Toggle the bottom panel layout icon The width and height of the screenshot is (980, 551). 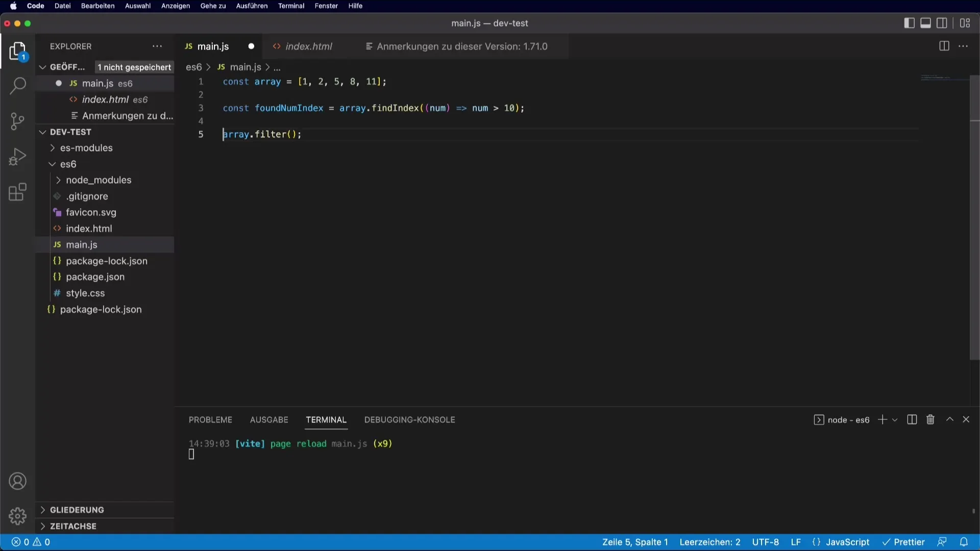tap(925, 23)
